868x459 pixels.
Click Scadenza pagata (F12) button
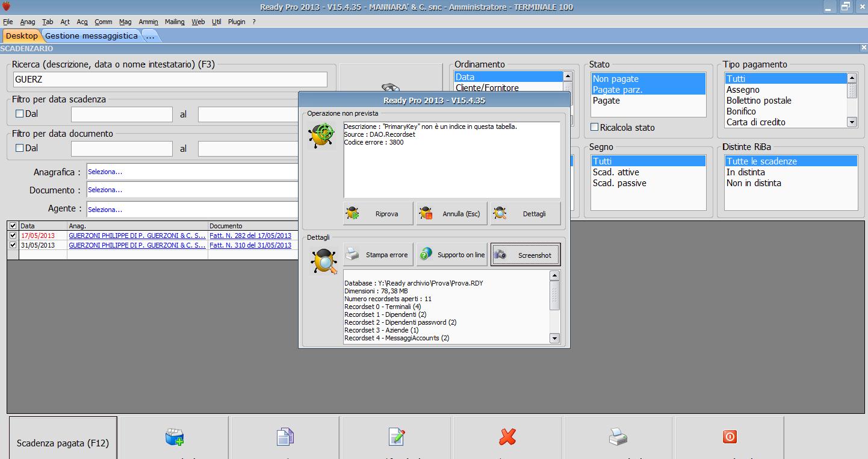pos(63,438)
